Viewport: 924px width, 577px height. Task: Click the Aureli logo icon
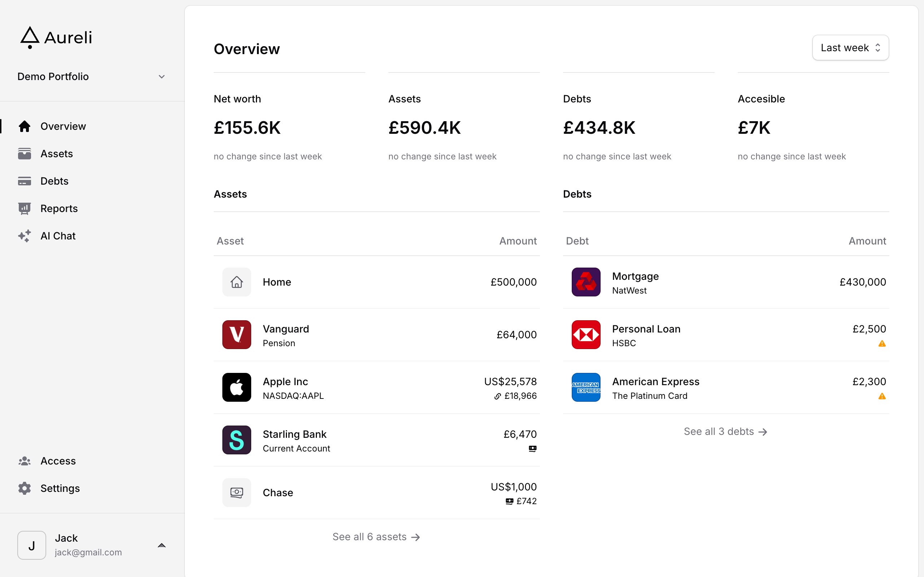coord(30,38)
